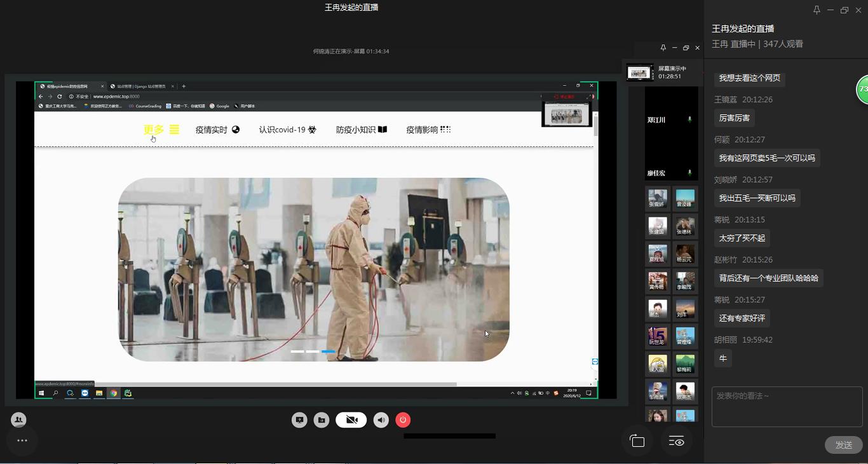Open the participants list icon
The height and width of the screenshot is (464, 868).
click(18, 420)
